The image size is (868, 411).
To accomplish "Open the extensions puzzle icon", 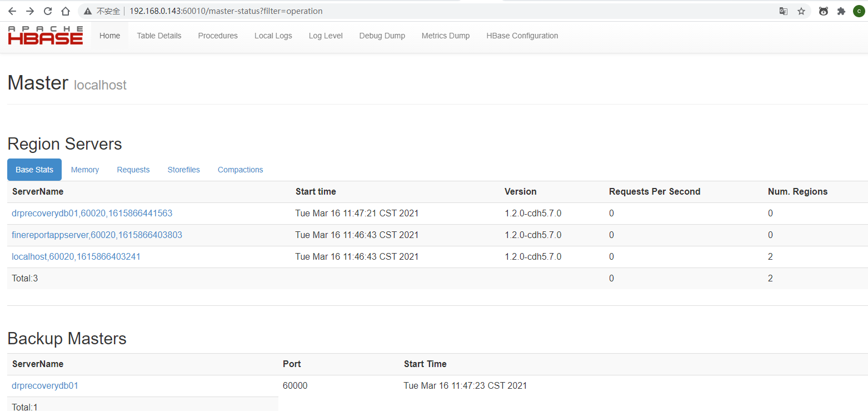I will click(841, 11).
